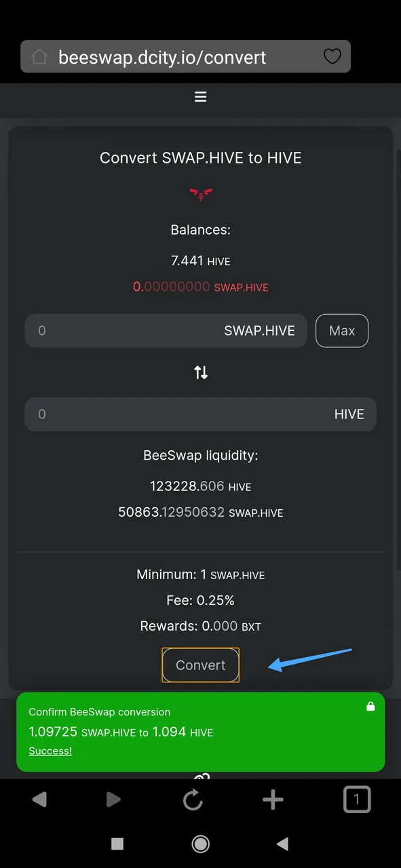This screenshot has height=868, width=401.
Task: Tap the Android recent apps square
Action: point(117,844)
